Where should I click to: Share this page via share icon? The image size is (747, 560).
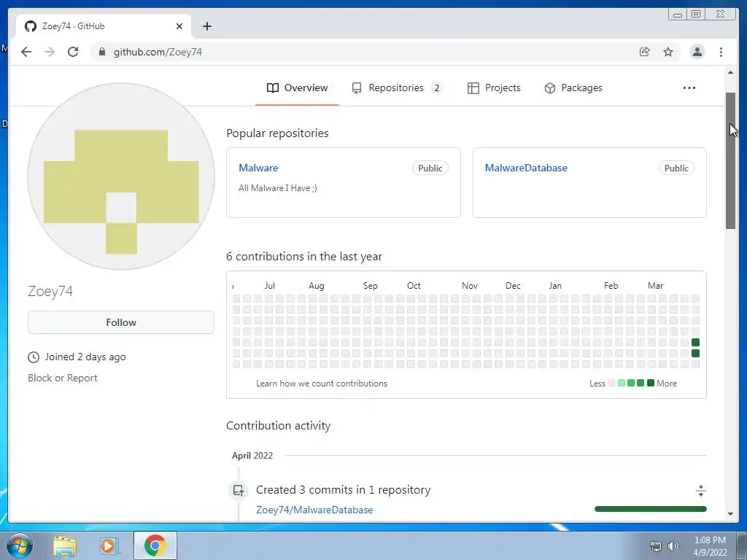(645, 52)
